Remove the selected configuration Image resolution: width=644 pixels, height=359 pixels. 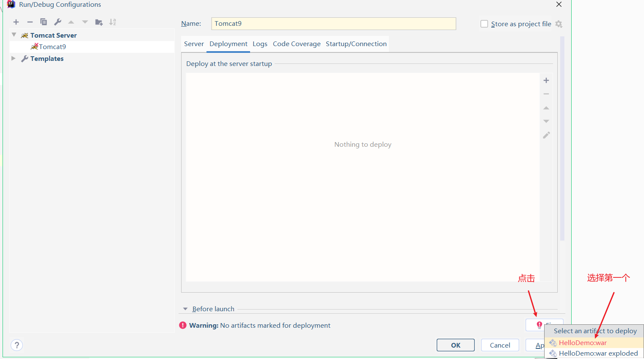[x=30, y=22]
